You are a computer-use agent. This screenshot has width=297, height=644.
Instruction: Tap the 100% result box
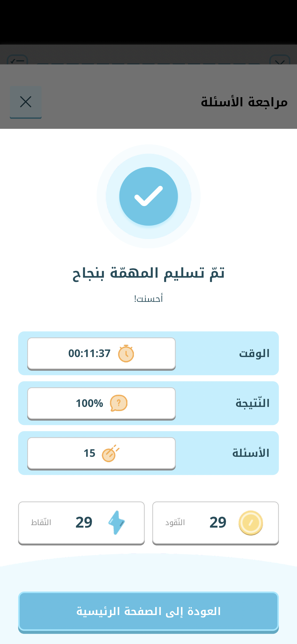[101, 403]
